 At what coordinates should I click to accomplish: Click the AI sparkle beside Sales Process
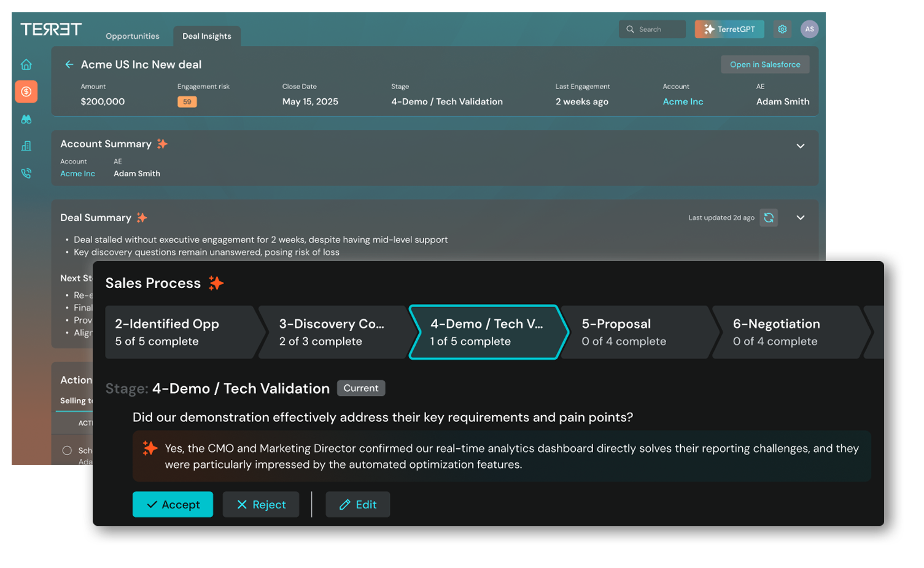tap(215, 282)
